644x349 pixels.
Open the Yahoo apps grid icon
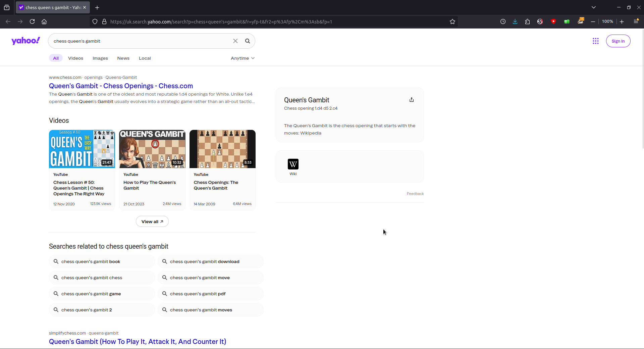pyautogui.click(x=596, y=41)
